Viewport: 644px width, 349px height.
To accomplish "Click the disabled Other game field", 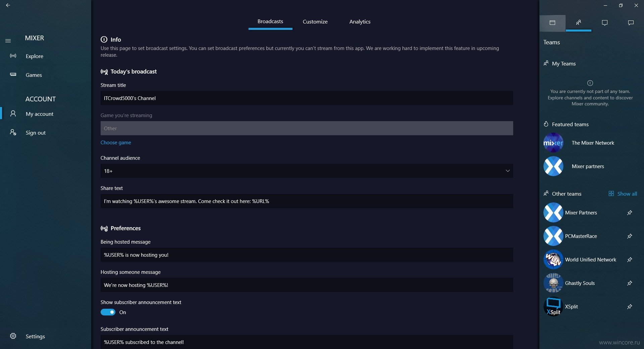I will (307, 128).
